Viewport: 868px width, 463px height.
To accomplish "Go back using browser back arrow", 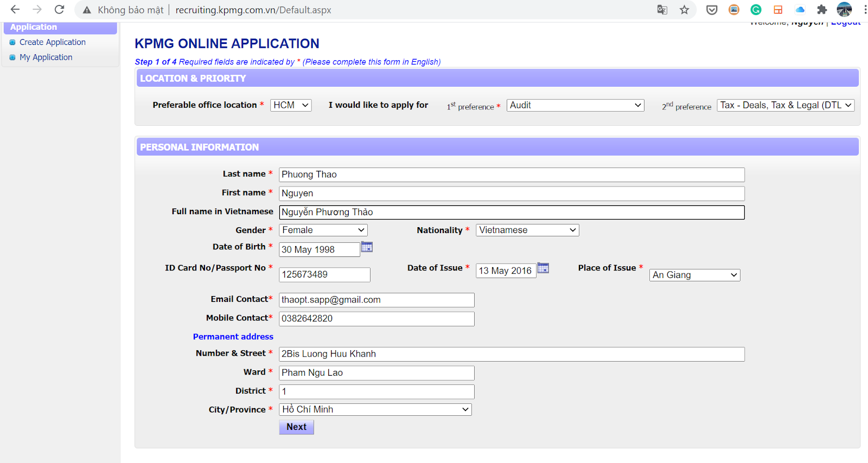I will (x=15, y=10).
